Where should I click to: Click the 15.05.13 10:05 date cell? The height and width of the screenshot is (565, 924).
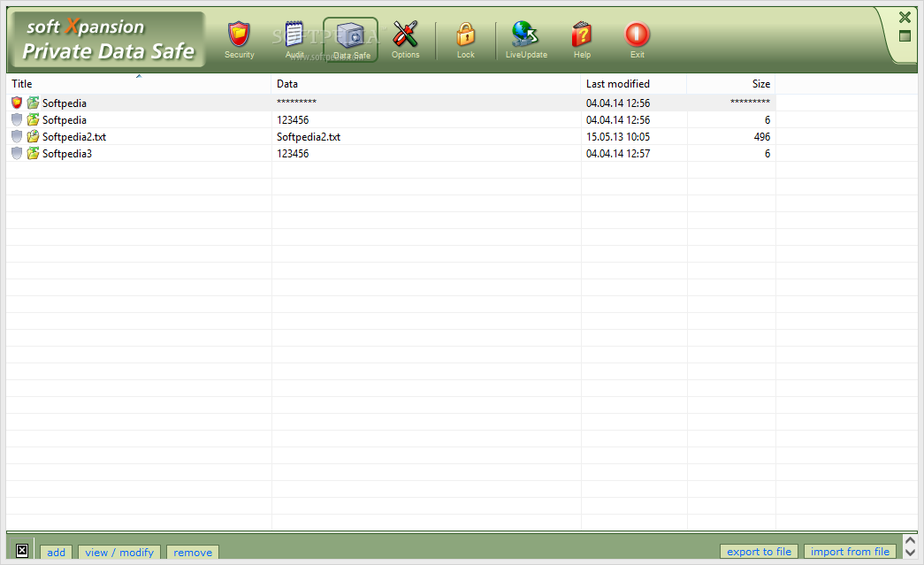pos(618,137)
